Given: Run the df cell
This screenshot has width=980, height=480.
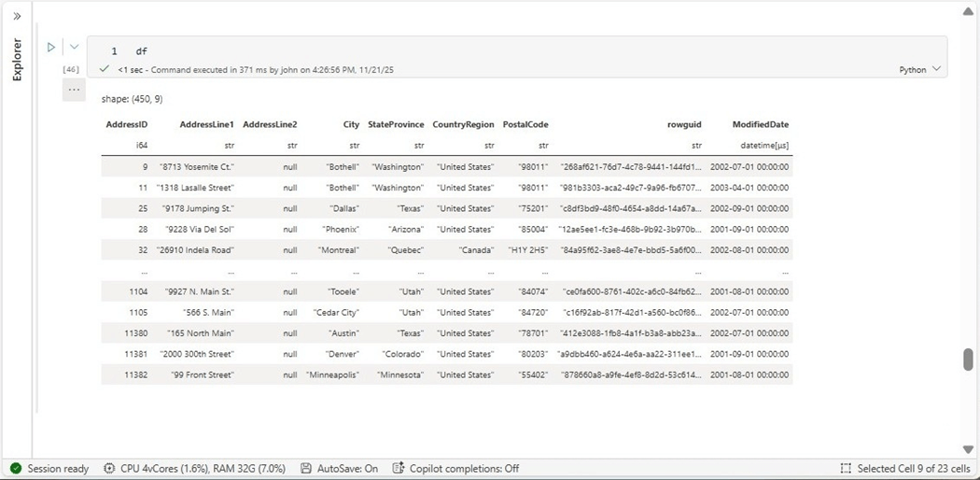Looking at the screenshot, I should tap(51, 47).
